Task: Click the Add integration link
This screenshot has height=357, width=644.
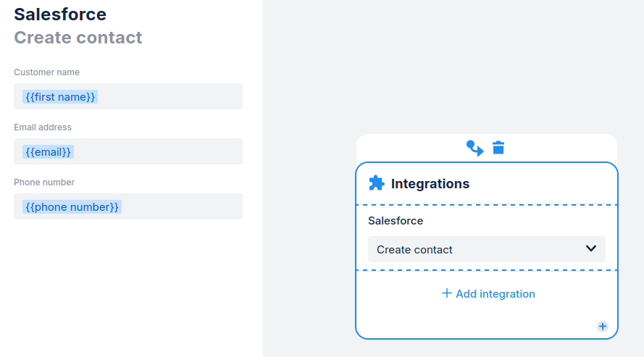Action: pyautogui.click(x=495, y=294)
